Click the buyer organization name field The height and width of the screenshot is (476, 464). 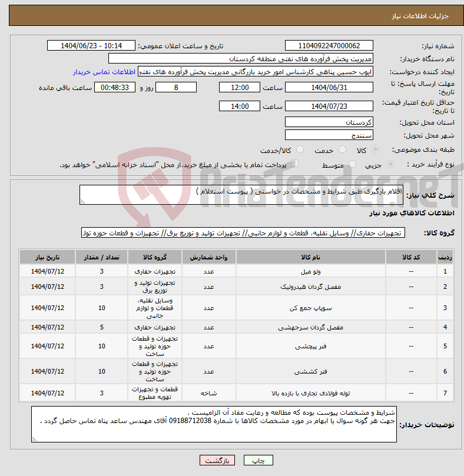tap(241, 59)
